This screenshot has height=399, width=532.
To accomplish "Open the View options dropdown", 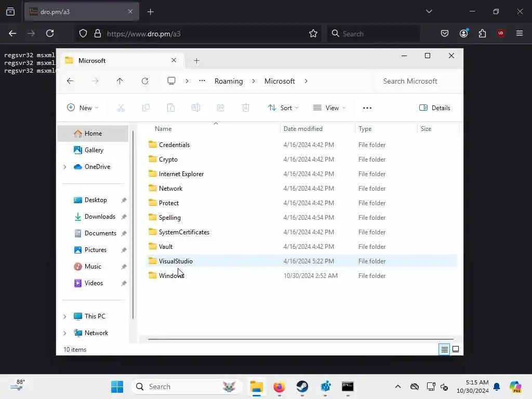I will pos(329,108).
